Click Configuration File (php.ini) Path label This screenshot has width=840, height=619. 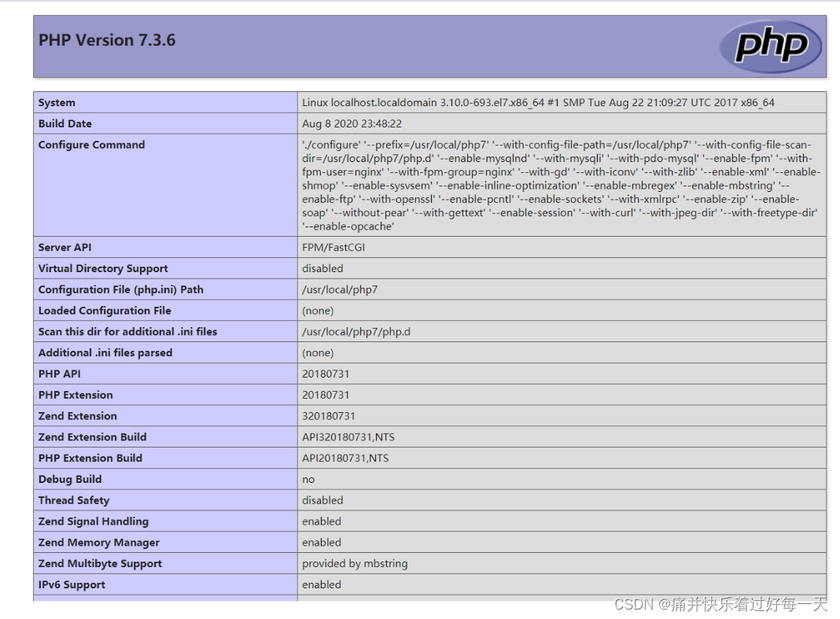[x=120, y=289]
